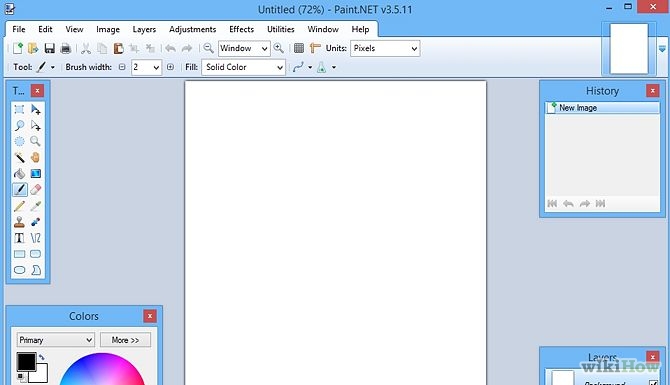Expand the image list arrow

point(662,49)
